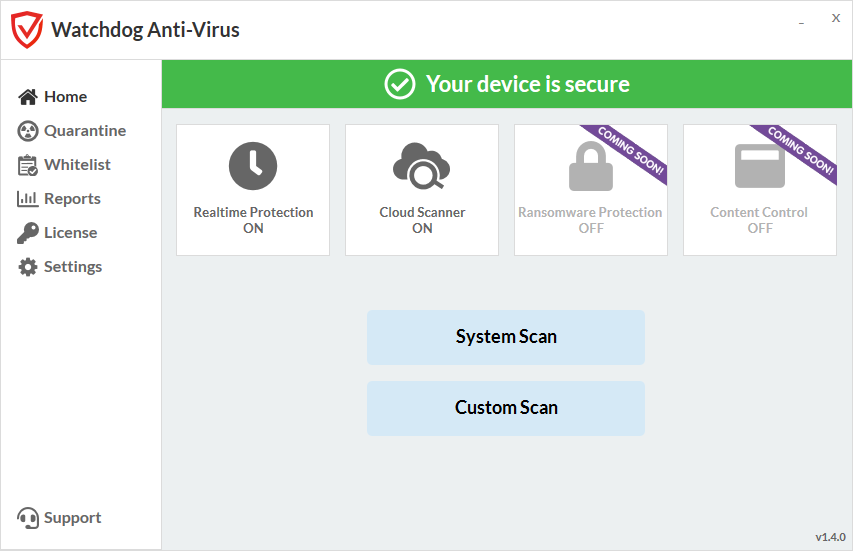Click the Home house icon
This screenshot has height=551, width=853.
pyautogui.click(x=28, y=97)
